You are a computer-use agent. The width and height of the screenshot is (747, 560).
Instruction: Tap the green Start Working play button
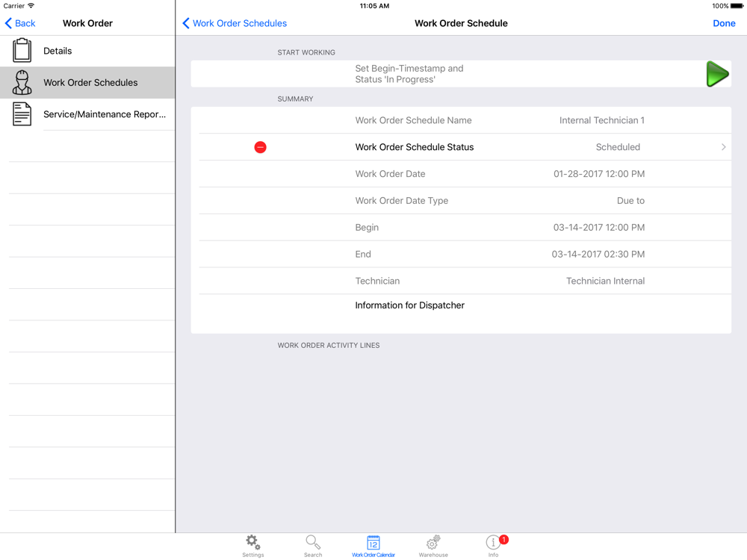coord(717,74)
